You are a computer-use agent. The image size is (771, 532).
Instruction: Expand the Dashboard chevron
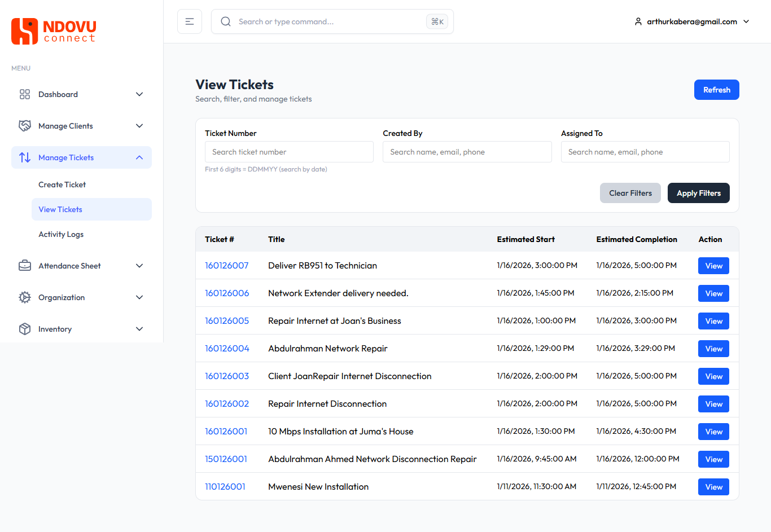click(x=139, y=94)
